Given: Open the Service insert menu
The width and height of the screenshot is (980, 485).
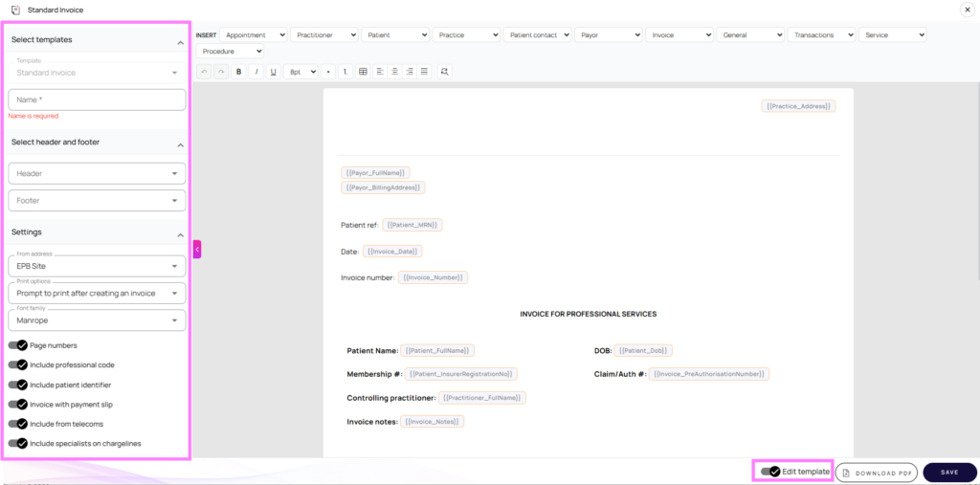Looking at the screenshot, I should pyautogui.click(x=893, y=35).
